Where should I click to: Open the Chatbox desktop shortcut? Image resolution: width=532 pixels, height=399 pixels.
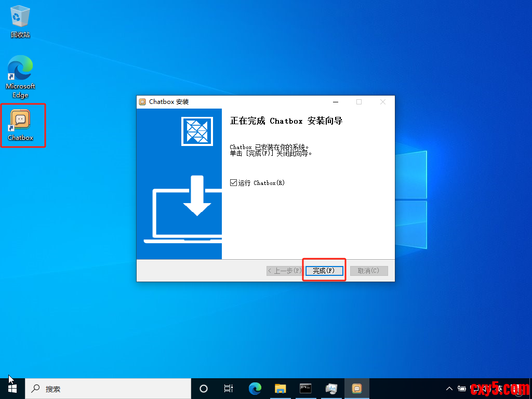point(21,124)
